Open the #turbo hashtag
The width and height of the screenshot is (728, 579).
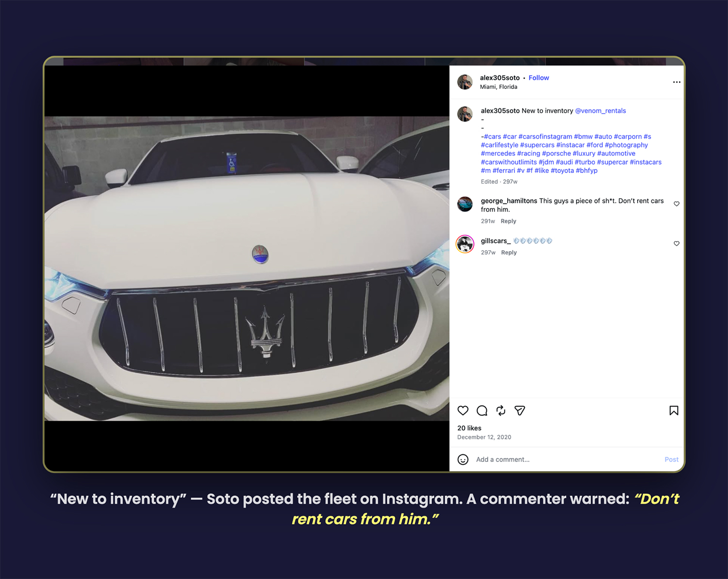click(x=585, y=162)
